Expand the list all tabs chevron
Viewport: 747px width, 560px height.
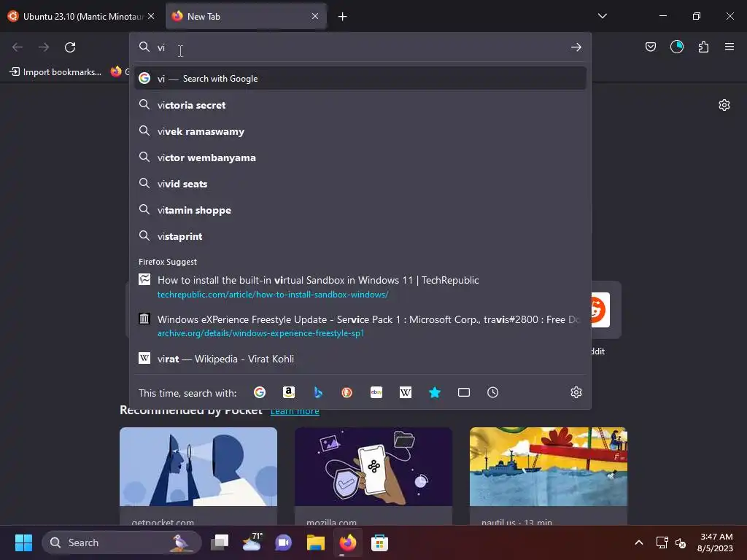[x=602, y=16]
